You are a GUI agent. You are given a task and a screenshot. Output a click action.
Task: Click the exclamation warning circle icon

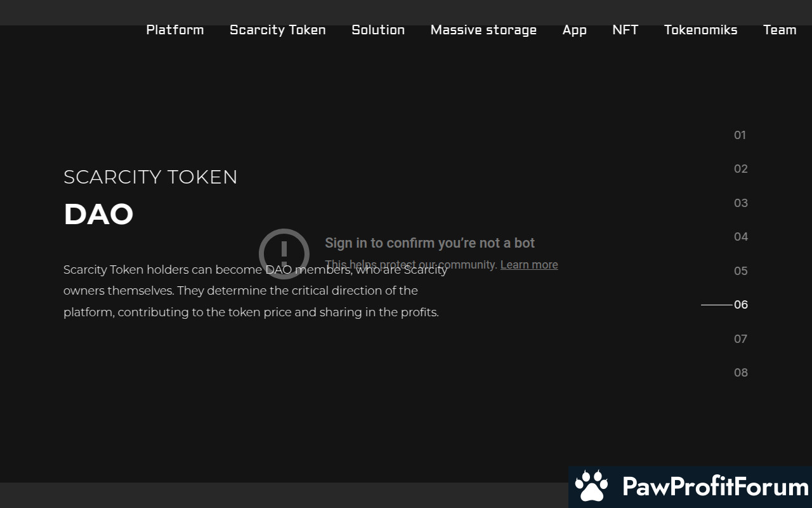click(284, 253)
